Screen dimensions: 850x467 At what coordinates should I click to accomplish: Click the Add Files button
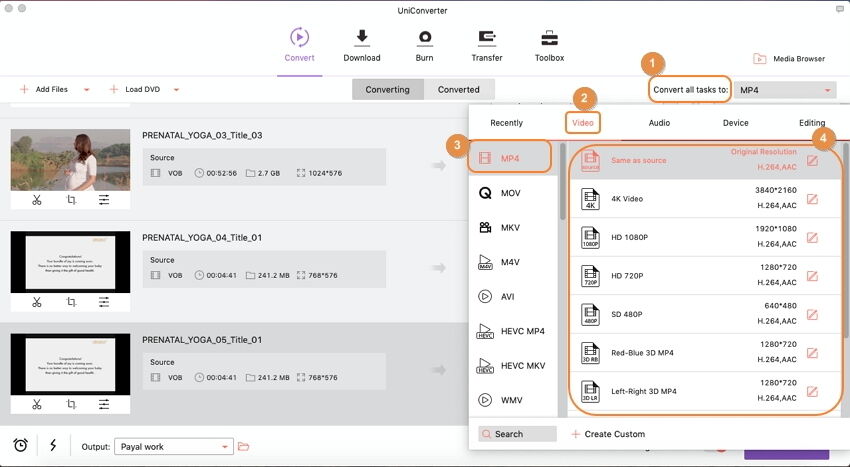point(44,89)
